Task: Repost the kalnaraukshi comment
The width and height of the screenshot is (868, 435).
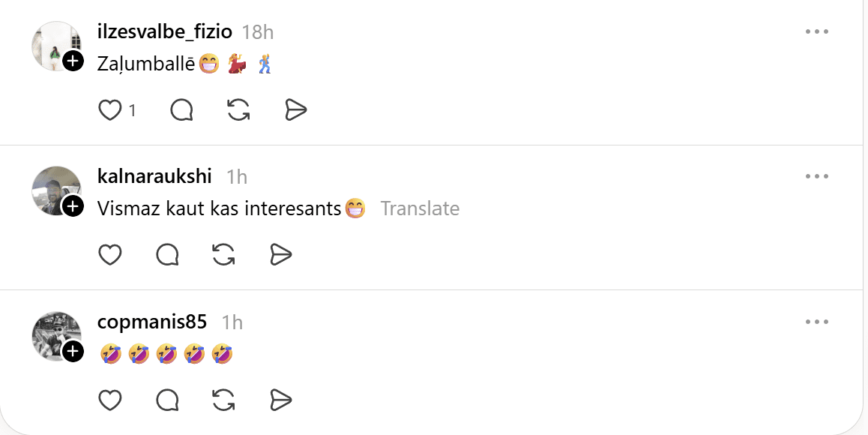Action: (x=223, y=255)
